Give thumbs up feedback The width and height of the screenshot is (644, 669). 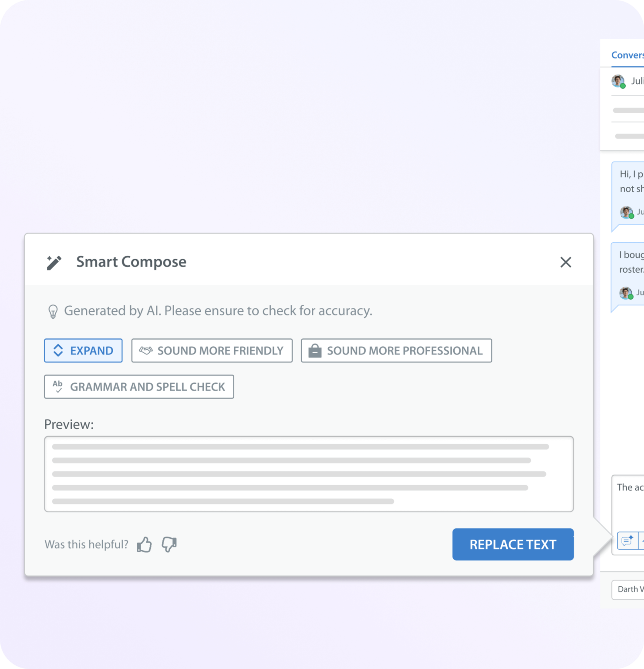click(145, 544)
